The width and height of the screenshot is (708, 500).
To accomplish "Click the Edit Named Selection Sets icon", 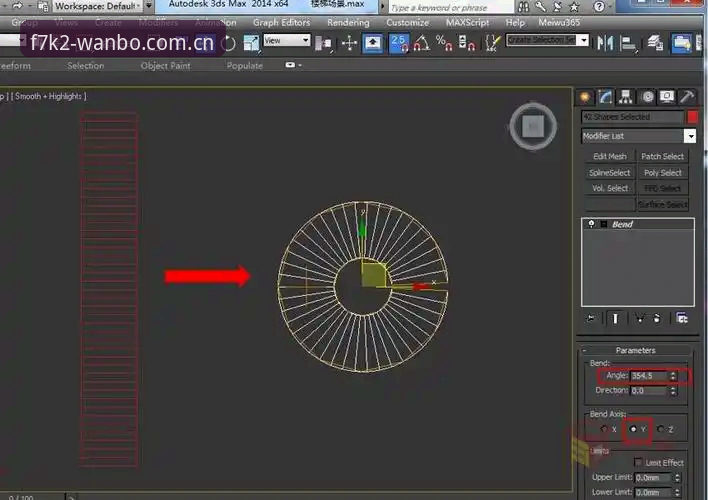I will click(x=492, y=43).
